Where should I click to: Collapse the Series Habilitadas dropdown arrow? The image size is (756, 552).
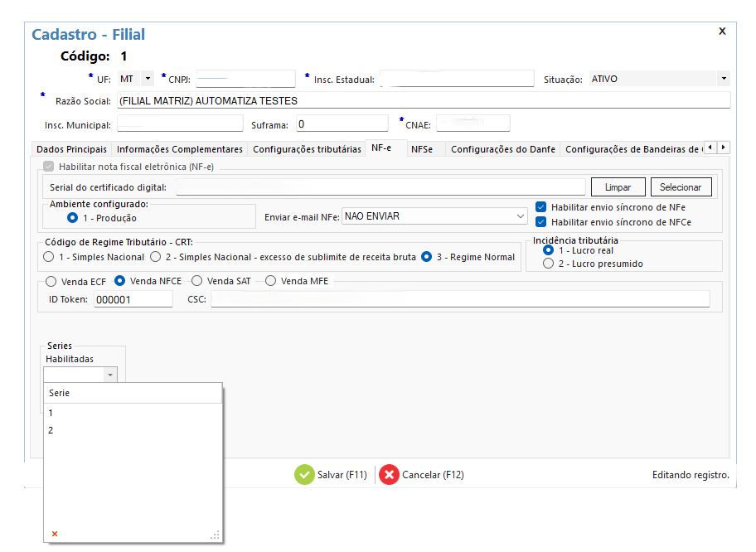109,375
